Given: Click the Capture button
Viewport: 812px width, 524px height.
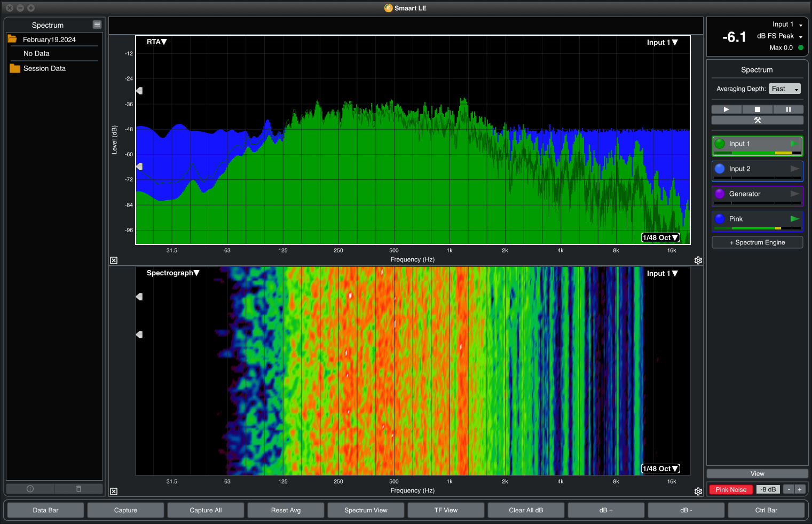Looking at the screenshot, I should tap(125, 510).
